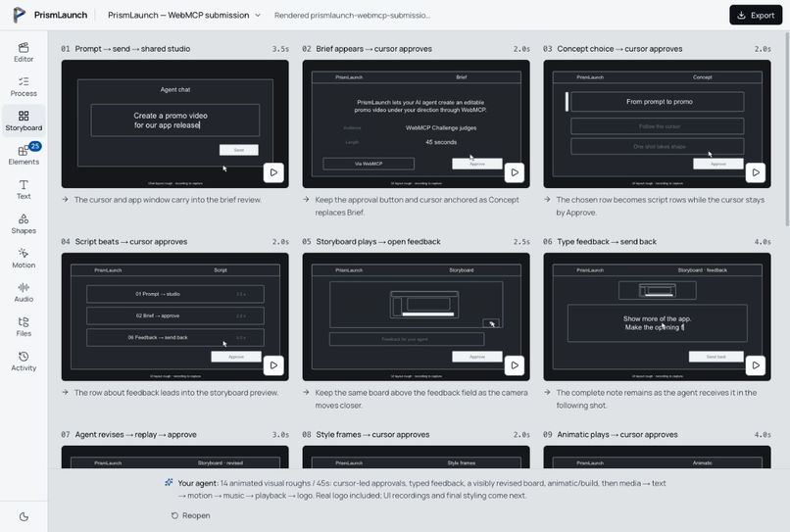The image size is (790, 532).
Task: Open the Editor sidebar panel
Action: [24, 52]
